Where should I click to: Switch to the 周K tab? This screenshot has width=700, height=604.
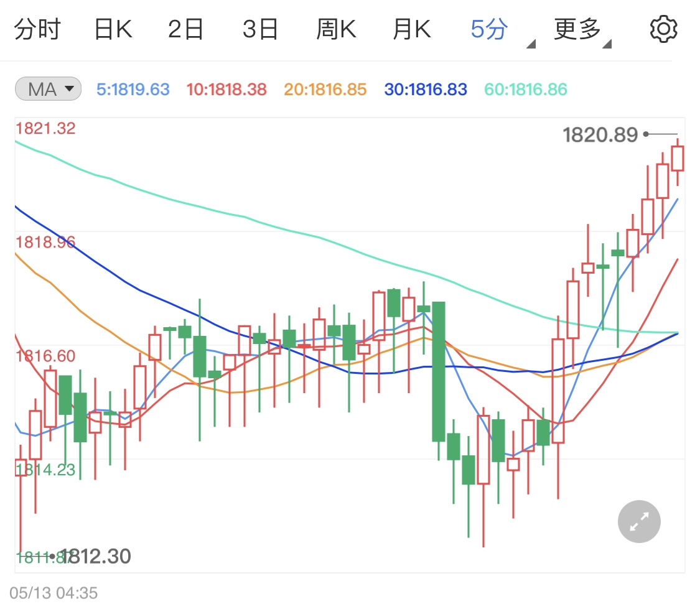[x=336, y=29]
